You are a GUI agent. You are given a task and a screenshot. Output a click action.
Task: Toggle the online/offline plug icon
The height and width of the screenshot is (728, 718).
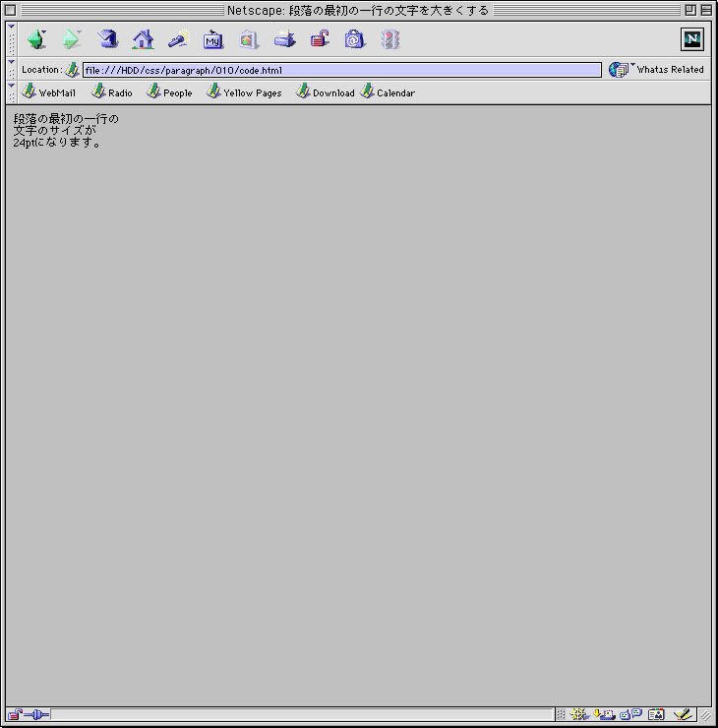(36, 714)
